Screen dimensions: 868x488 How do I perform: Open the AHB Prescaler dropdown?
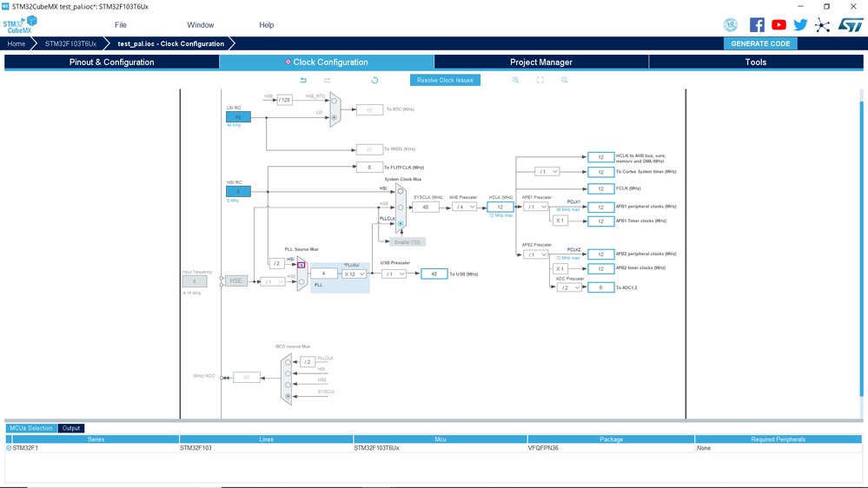pyautogui.click(x=464, y=207)
